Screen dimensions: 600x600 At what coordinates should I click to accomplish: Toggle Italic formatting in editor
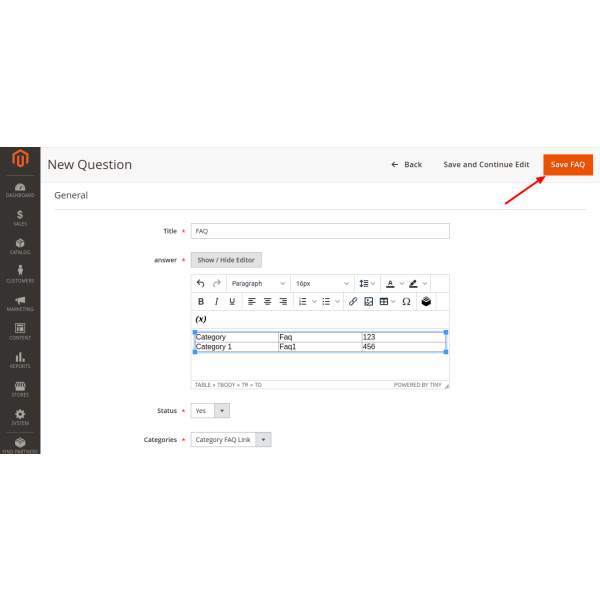pyautogui.click(x=216, y=302)
